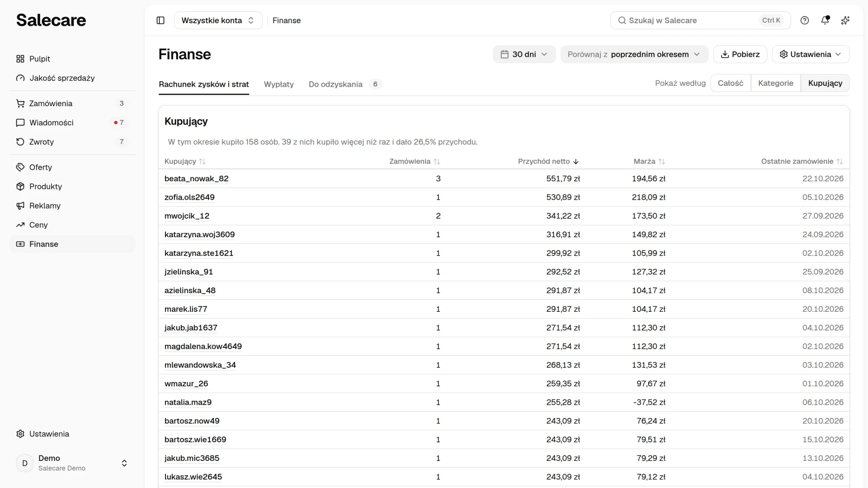Open notifications bell icon
Screen dimensions: 868x488
(825, 20)
